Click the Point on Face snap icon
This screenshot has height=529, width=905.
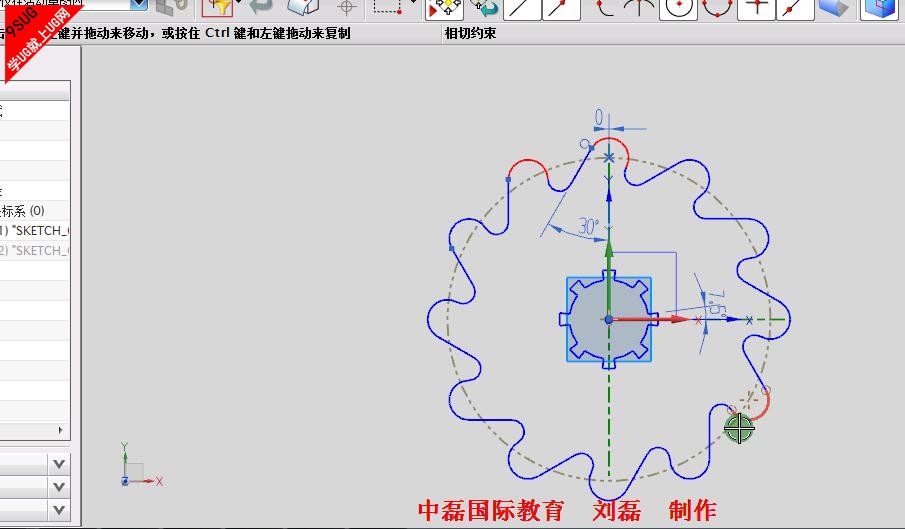pyautogui.click(x=833, y=7)
